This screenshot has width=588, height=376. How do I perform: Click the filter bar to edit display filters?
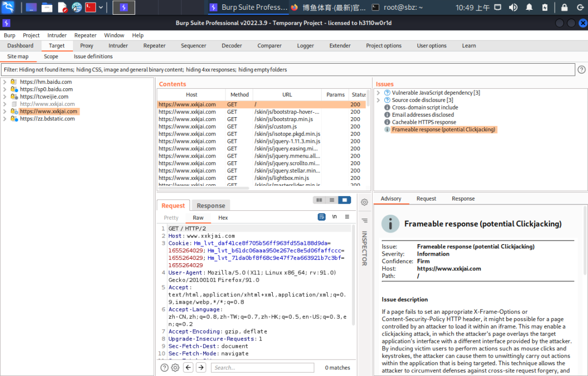218,69
